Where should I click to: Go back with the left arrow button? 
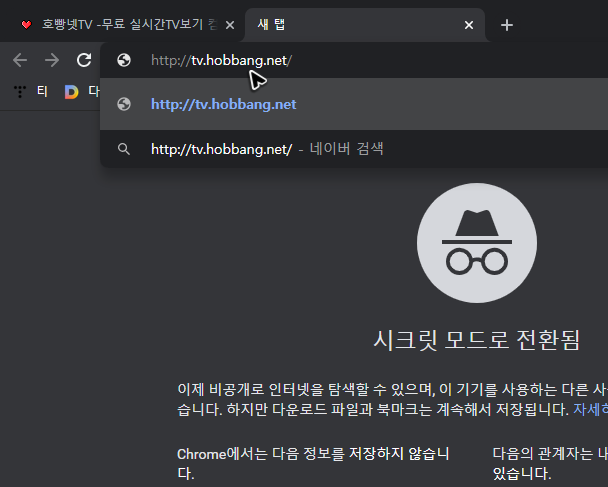click(x=20, y=60)
